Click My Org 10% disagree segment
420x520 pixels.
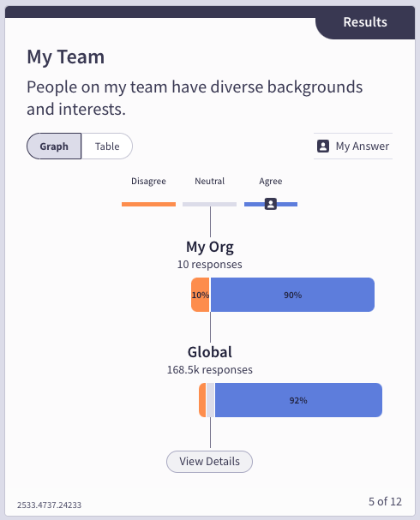point(201,295)
